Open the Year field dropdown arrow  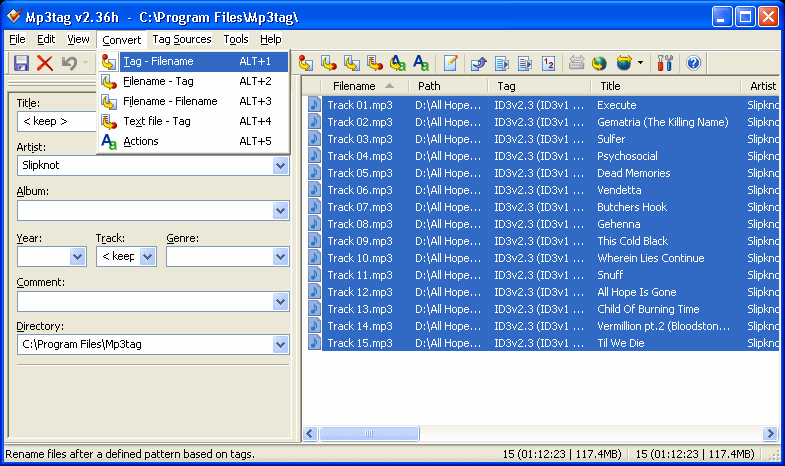click(x=78, y=257)
